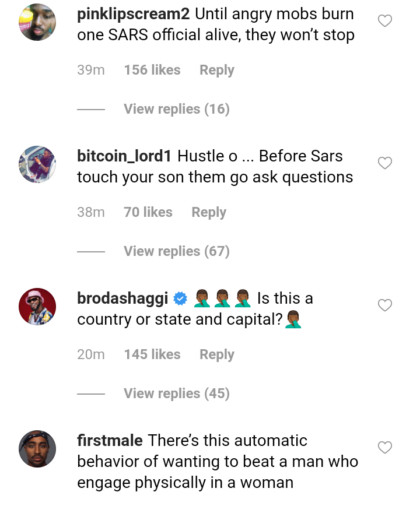
Task: Show the 45 replies under brodashaggi
Action: [x=176, y=393]
